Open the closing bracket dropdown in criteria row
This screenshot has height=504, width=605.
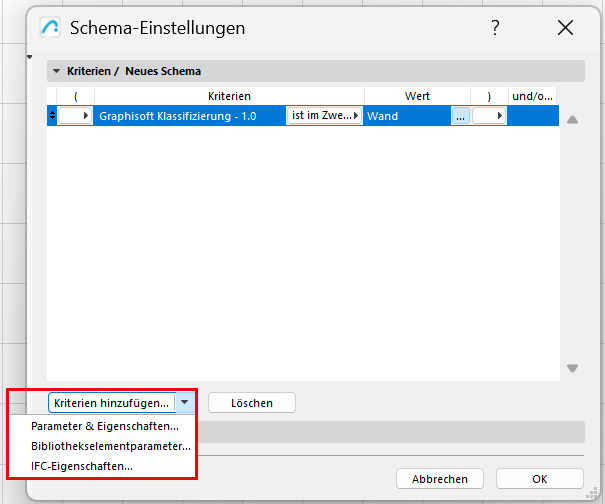pyautogui.click(x=489, y=115)
